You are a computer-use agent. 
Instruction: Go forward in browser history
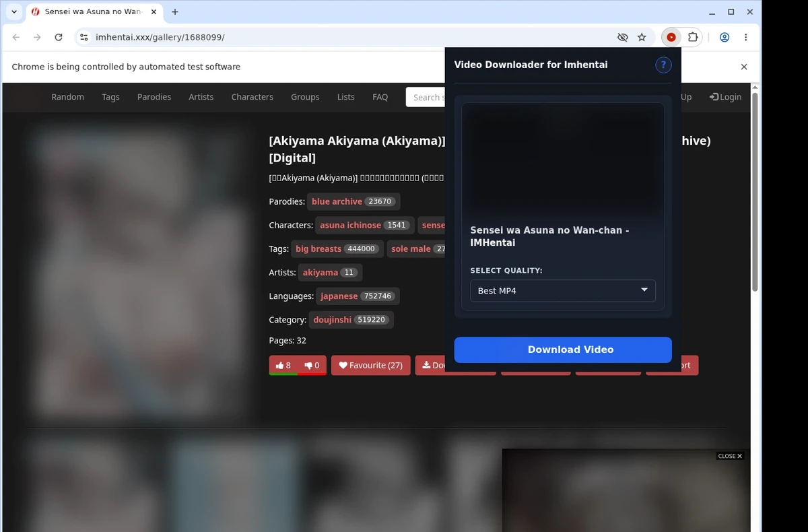coord(37,37)
